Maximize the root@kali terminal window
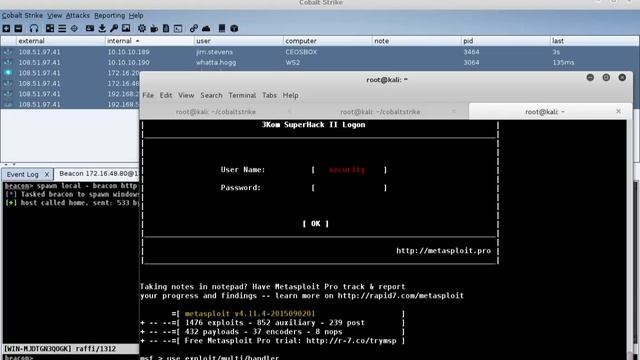Viewport: 640px width, 360px height. (606, 77)
